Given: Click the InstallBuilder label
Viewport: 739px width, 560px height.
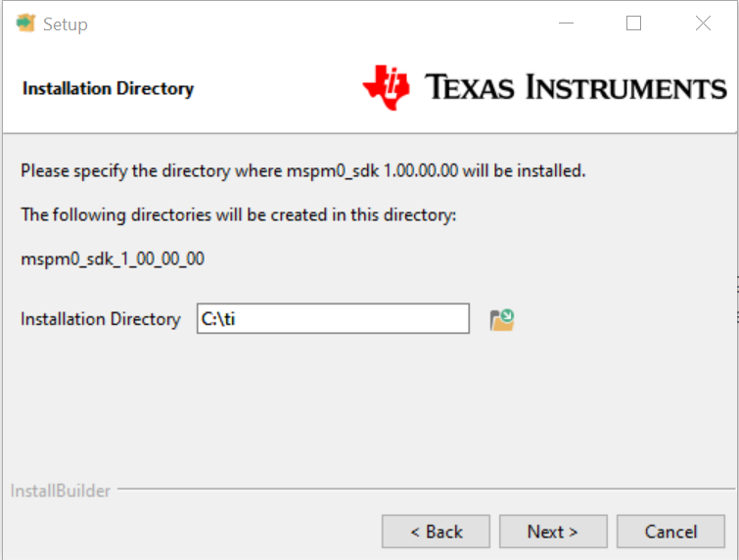Looking at the screenshot, I should (61, 490).
